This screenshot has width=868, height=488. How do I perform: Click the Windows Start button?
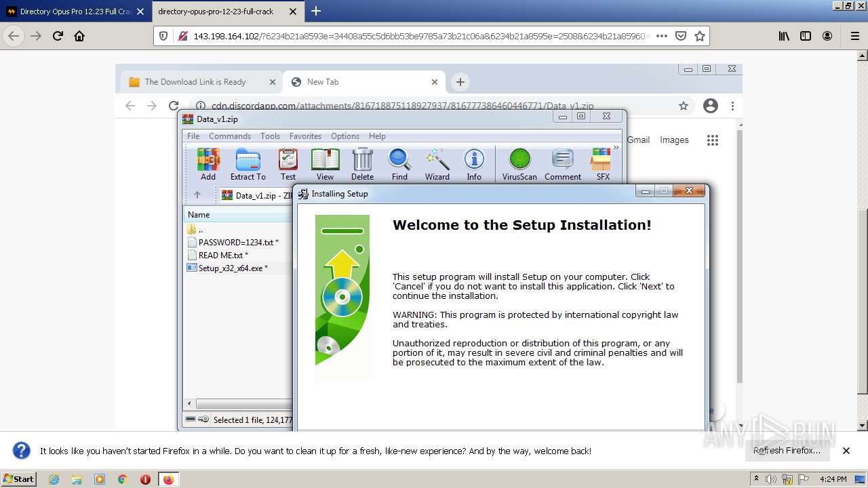click(19, 479)
